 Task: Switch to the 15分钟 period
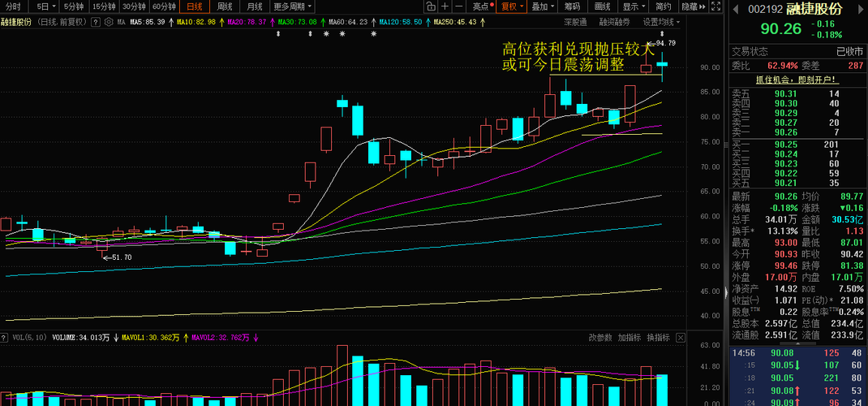click(104, 6)
